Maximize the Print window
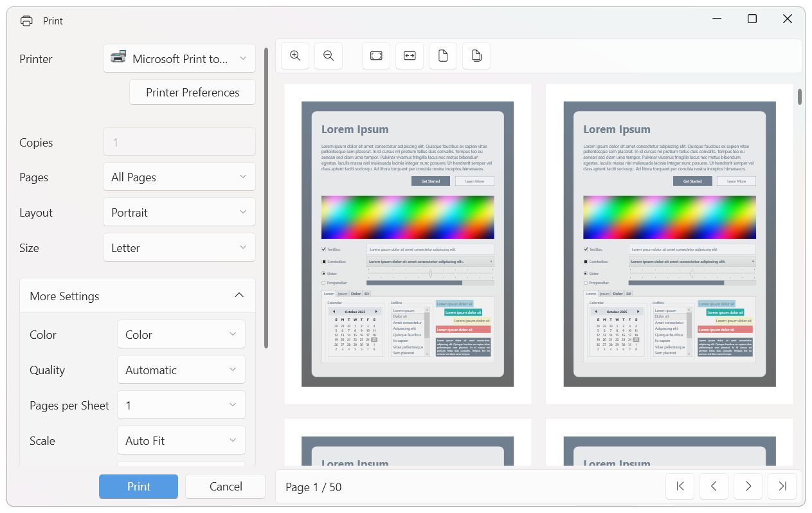 pyautogui.click(x=752, y=19)
